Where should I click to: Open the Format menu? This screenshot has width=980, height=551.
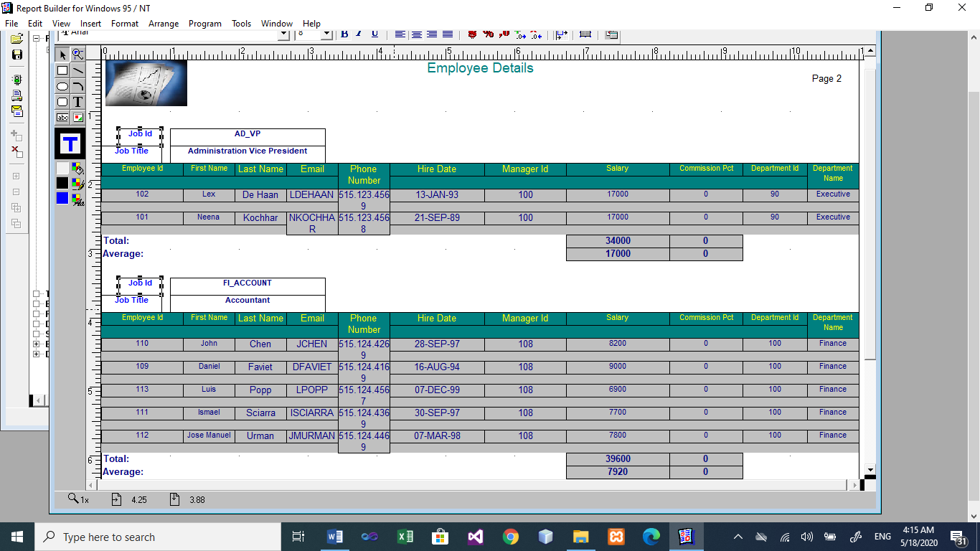124,23
